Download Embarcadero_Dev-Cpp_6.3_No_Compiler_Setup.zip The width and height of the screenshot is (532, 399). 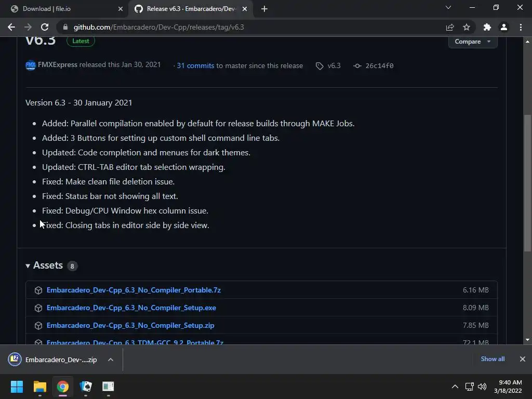click(x=130, y=325)
